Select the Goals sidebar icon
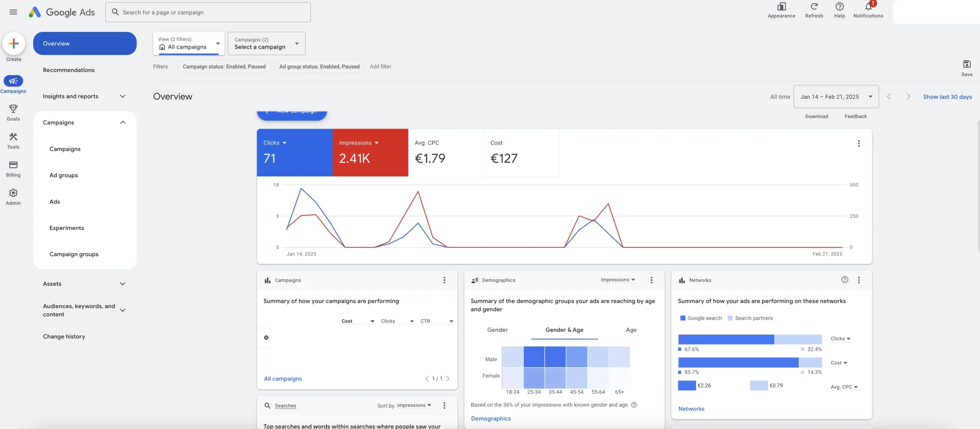The height and width of the screenshot is (429, 980). pyautogui.click(x=13, y=112)
